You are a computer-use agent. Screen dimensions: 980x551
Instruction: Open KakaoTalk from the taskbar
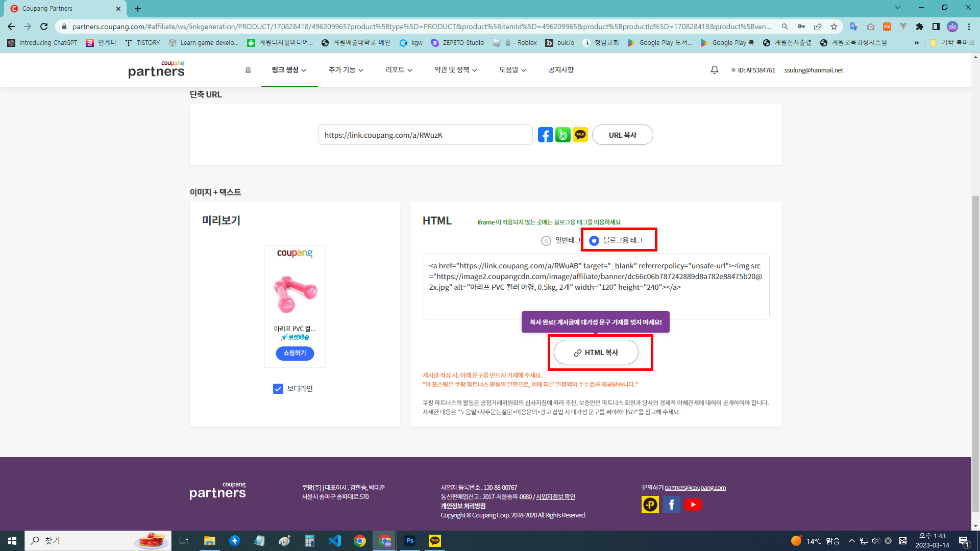pyautogui.click(x=435, y=541)
